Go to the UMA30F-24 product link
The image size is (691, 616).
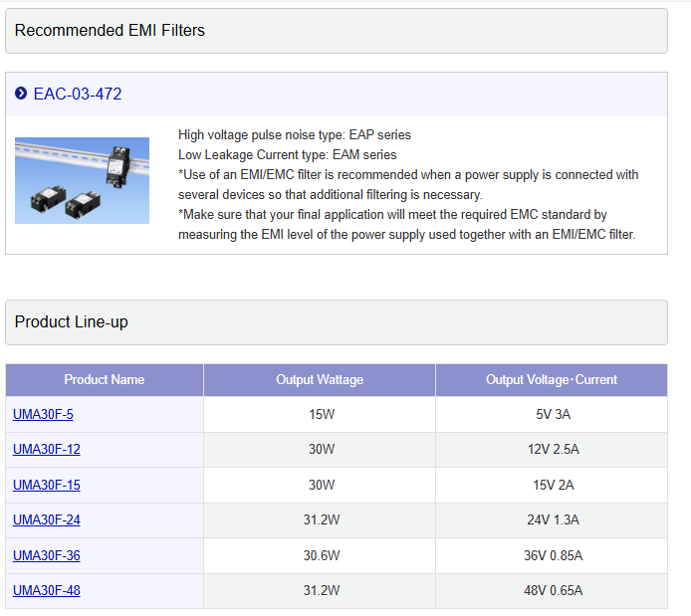coord(47,519)
